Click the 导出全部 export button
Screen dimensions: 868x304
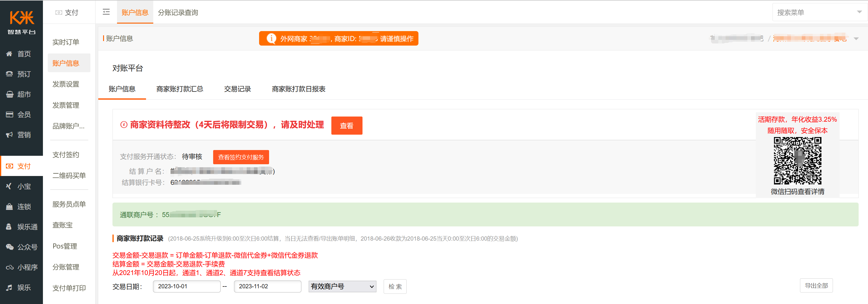[x=816, y=286]
